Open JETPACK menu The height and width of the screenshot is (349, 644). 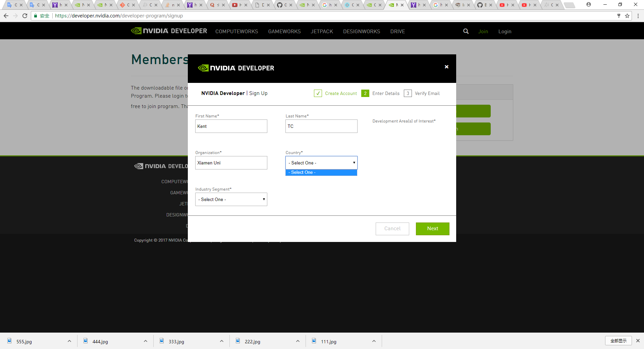pos(322,31)
